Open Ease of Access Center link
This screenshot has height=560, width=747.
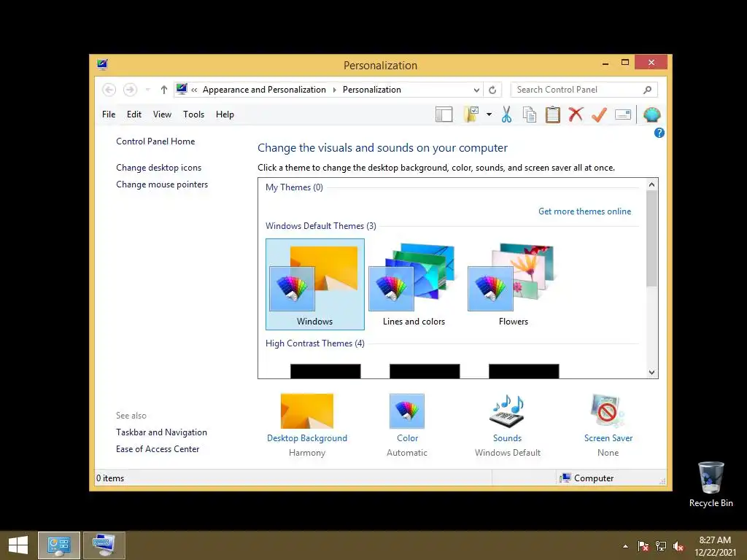(x=158, y=449)
